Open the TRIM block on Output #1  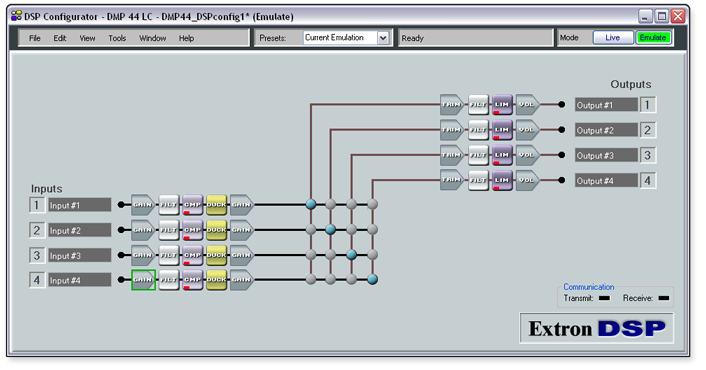tap(451, 104)
